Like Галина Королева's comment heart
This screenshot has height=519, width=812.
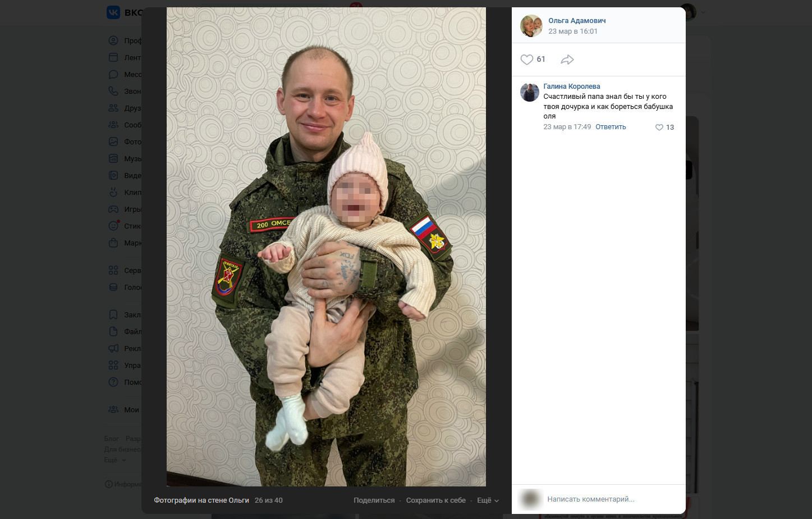[x=659, y=128]
